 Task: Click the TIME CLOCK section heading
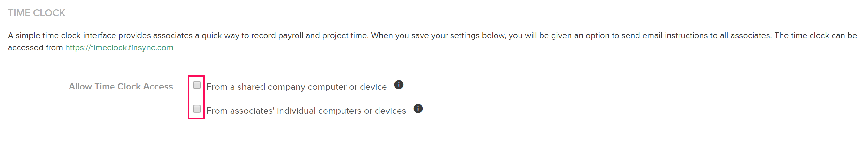37,13
